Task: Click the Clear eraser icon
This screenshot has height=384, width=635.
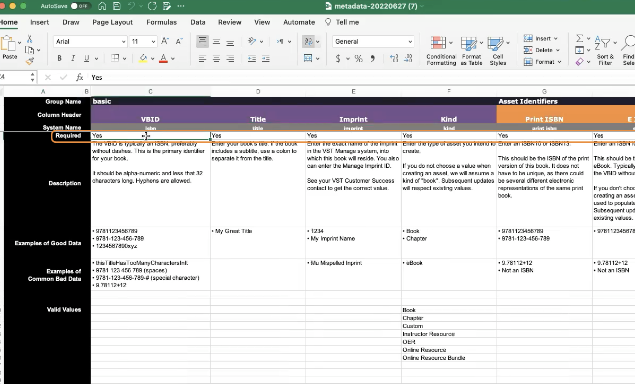Action: [x=580, y=62]
